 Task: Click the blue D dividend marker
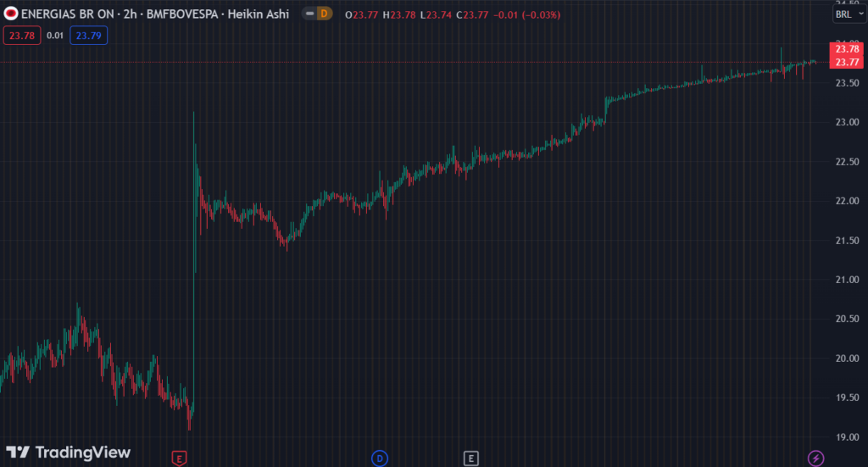coord(380,459)
